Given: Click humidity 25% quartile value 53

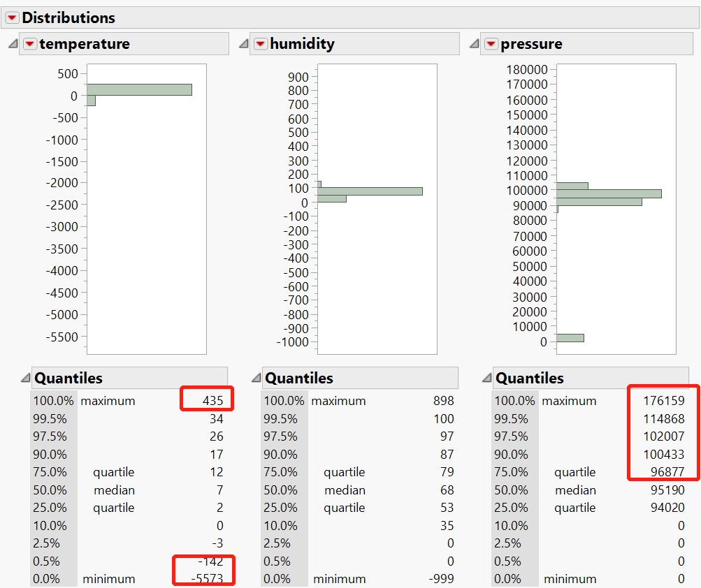Looking at the screenshot, I should point(447,508).
